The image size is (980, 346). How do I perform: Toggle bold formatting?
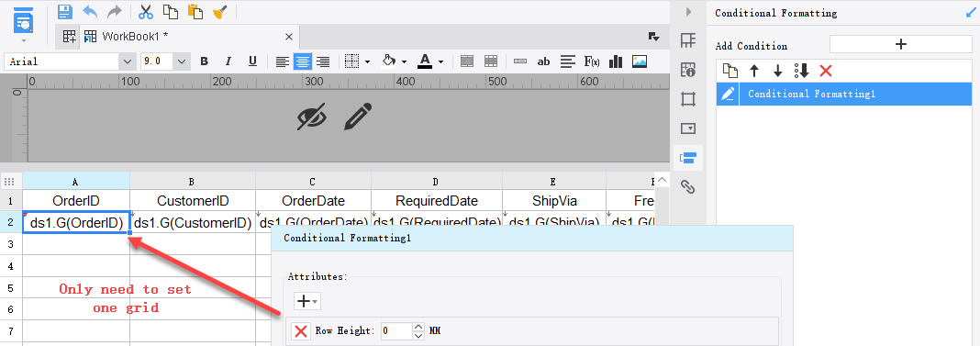click(204, 61)
